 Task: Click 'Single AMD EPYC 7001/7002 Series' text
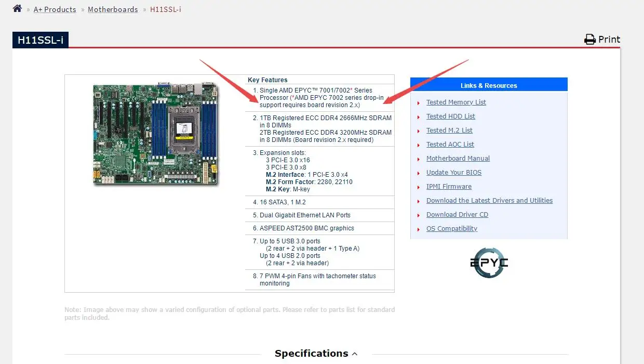click(x=316, y=90)
